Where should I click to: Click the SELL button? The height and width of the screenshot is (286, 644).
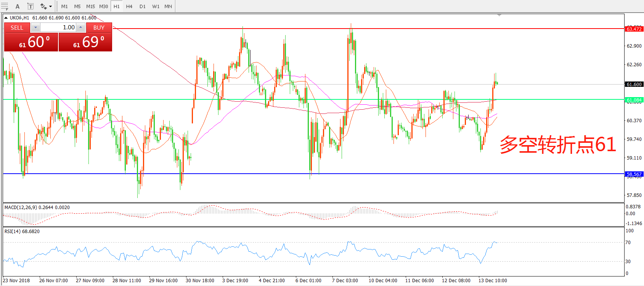click(x=17, y=27)
